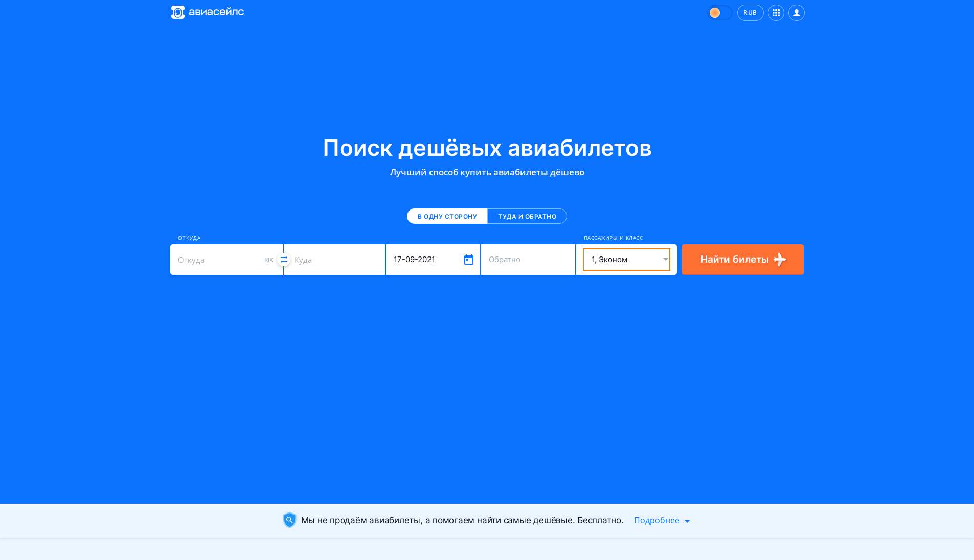This screenshot has height=560, width=974.
Task: Click the shield icon in info bar
Action: point(289,520)
